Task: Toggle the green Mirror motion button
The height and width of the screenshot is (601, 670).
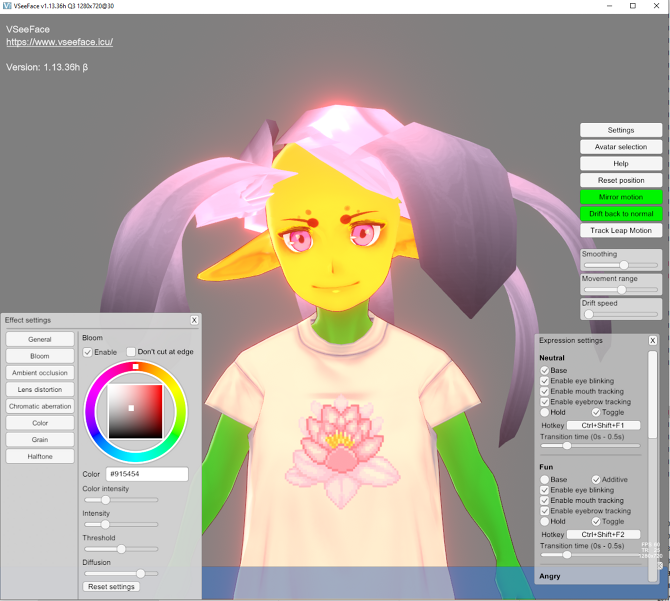Action: [x=621, y=197]
